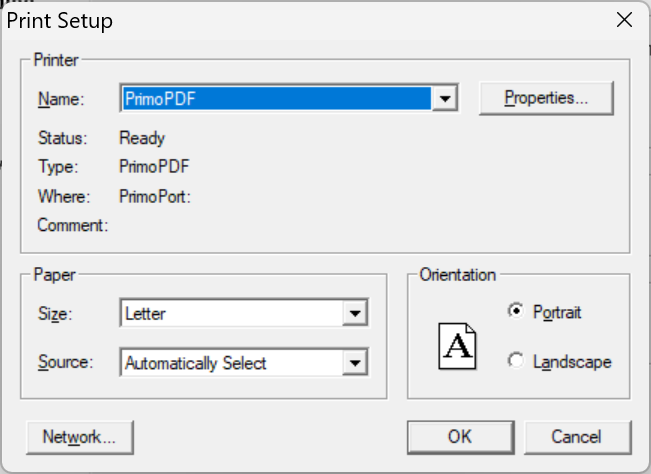Click the Ready status text
The height and width of the screenshot is (474, 651).
142,138
